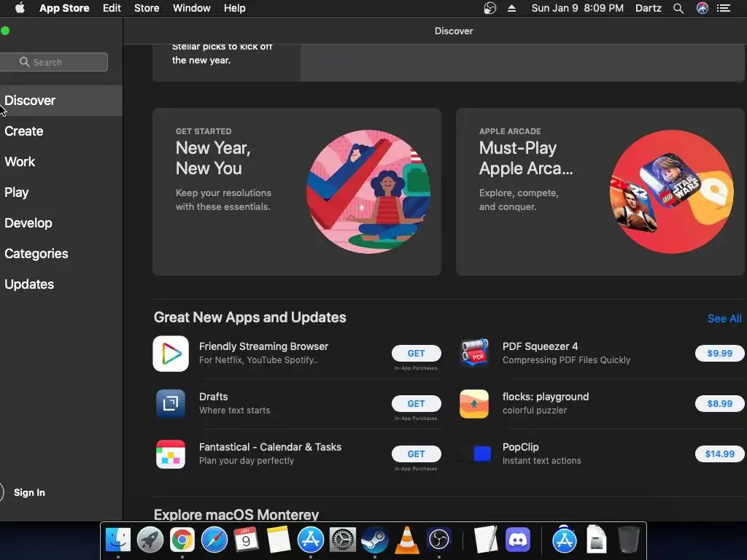Open Siri from the menu bar

(703, 8)
